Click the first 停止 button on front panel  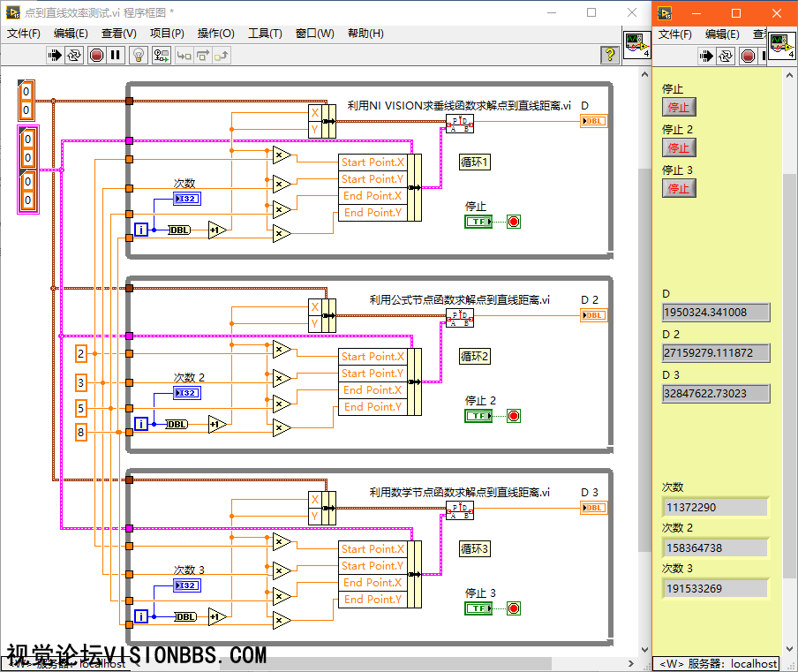pos(679,108)
